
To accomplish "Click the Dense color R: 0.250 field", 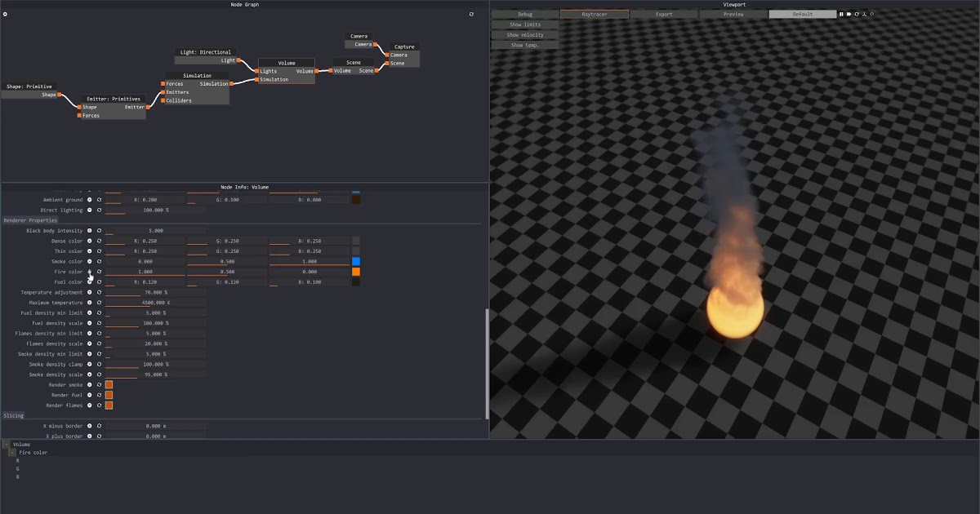I will [145, 241].
